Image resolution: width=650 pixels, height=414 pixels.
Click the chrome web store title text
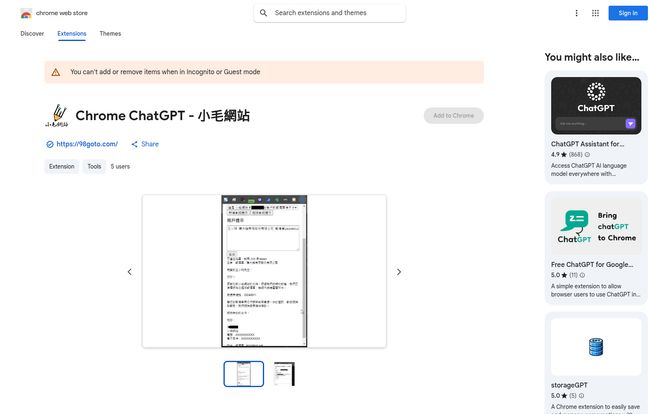[x=62, y=13]
